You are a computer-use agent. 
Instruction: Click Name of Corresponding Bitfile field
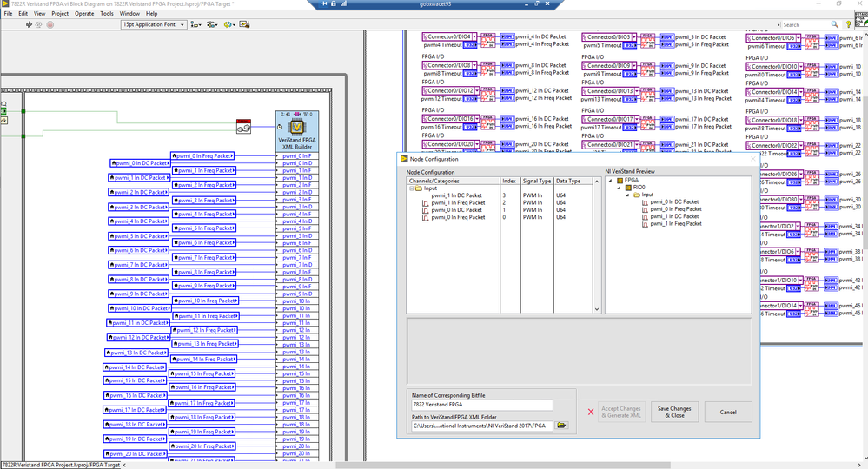481,404
